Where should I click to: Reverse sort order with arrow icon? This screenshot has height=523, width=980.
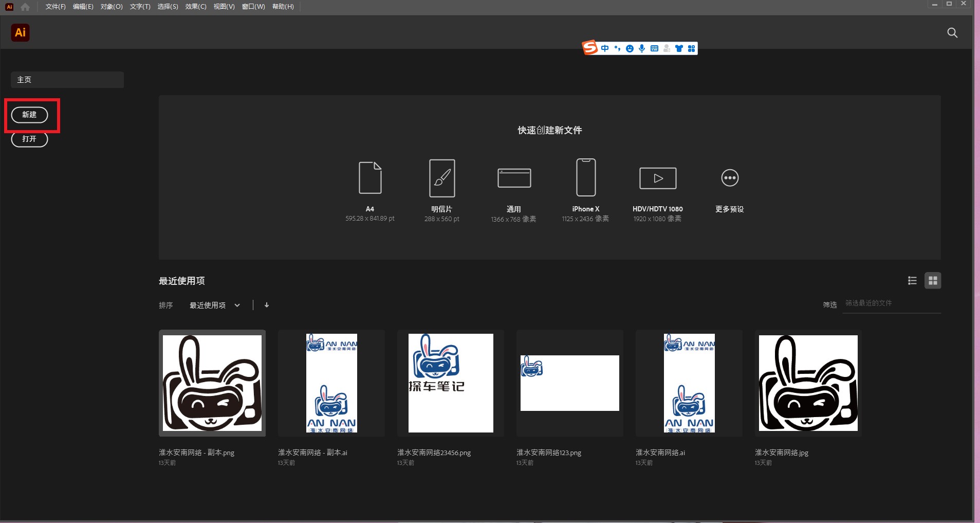click(x=267, y=305)
